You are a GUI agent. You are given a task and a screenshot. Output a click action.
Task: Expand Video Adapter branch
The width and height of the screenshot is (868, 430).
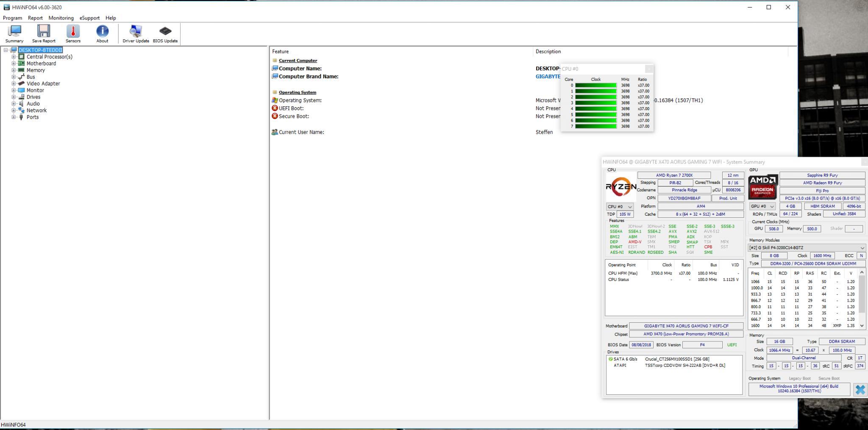pos(14,83)
